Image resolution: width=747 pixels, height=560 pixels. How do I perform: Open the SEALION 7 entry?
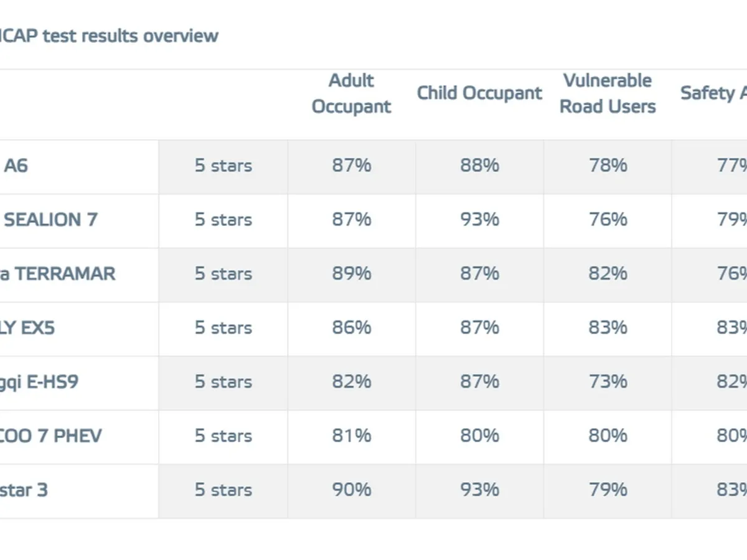coord(50,220)
